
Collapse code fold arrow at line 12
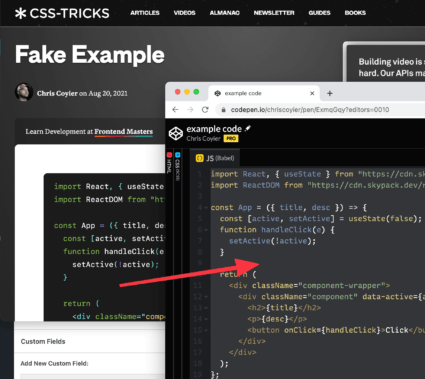(206, 297)
